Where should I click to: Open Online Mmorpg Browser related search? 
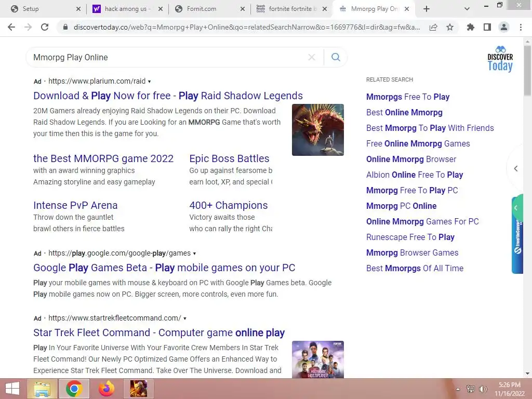(x=411, y=159)
